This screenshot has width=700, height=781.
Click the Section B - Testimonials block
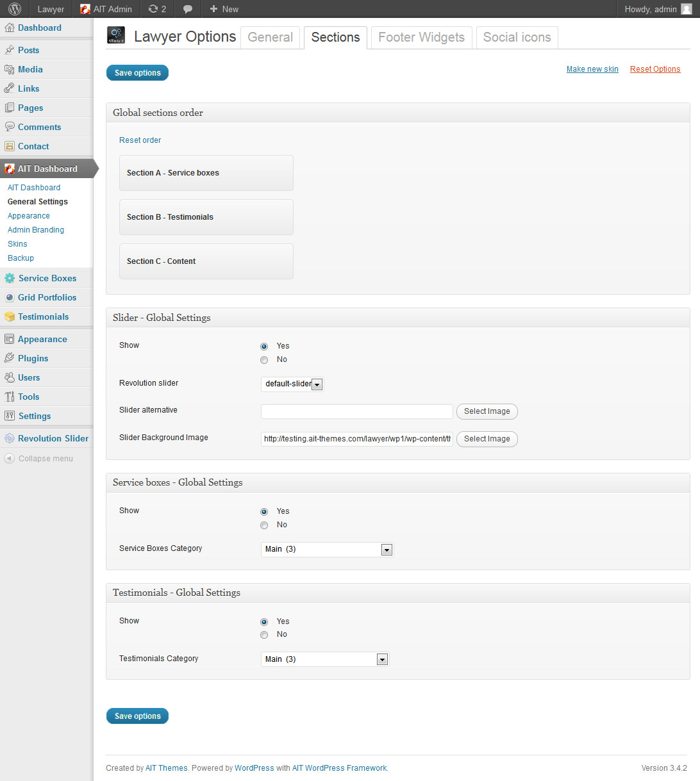click(206, 217)
